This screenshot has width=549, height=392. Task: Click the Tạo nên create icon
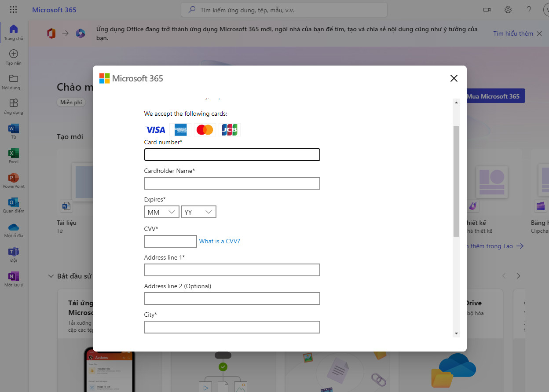click(14, 54)
